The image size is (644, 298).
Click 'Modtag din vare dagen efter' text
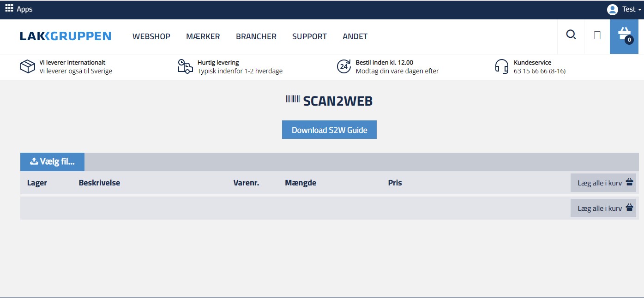(x=397, y=71)
